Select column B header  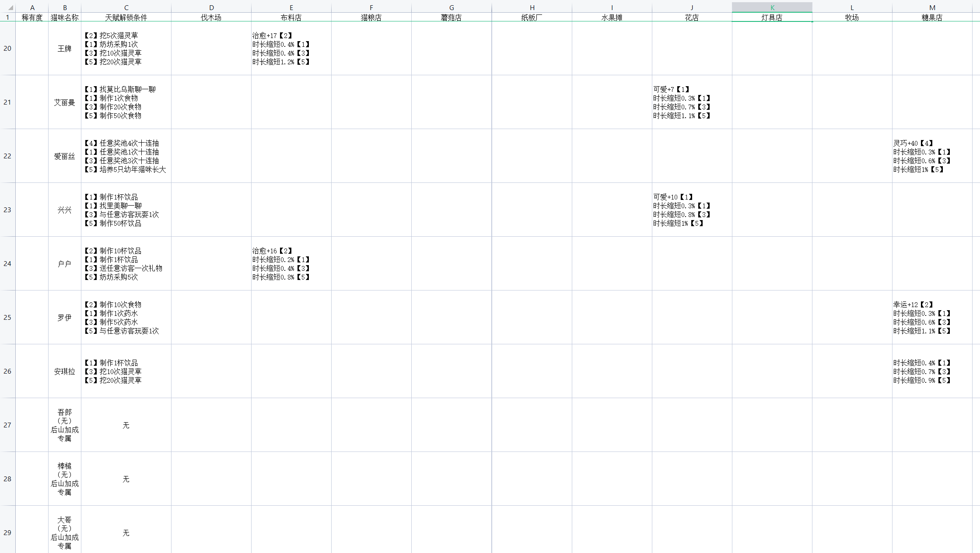pos(65,7)
